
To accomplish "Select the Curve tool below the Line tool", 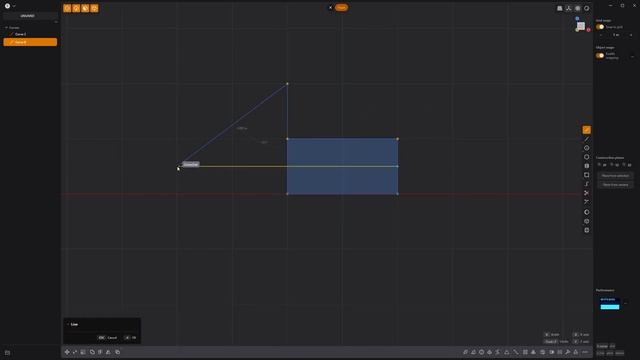I will point(587,139).
